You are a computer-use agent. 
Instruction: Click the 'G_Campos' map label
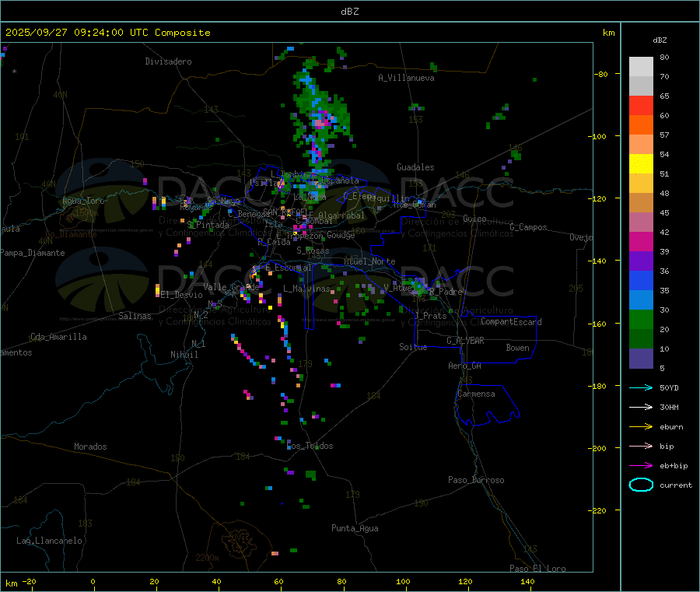529,227
